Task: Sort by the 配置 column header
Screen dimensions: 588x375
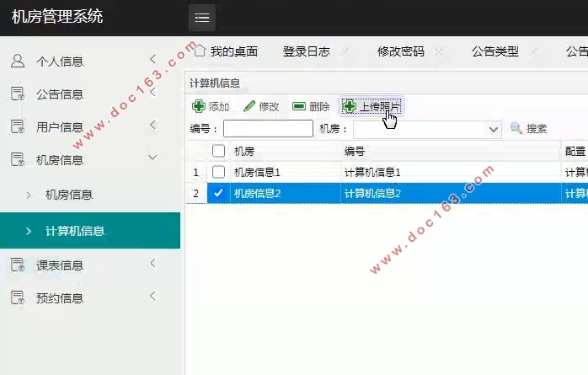Action: pyautogui.click(x=575, y=151)
